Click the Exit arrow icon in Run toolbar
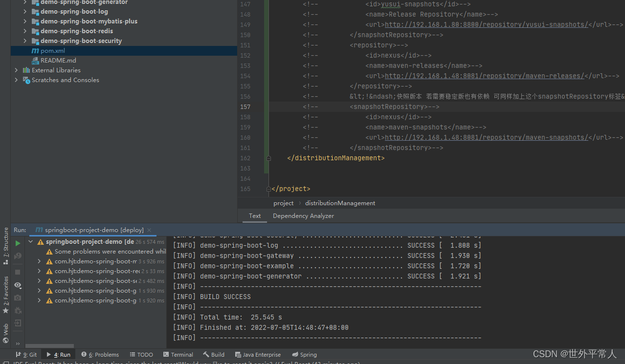This screenshot has width=625, height=364. [x=18, y=323]
